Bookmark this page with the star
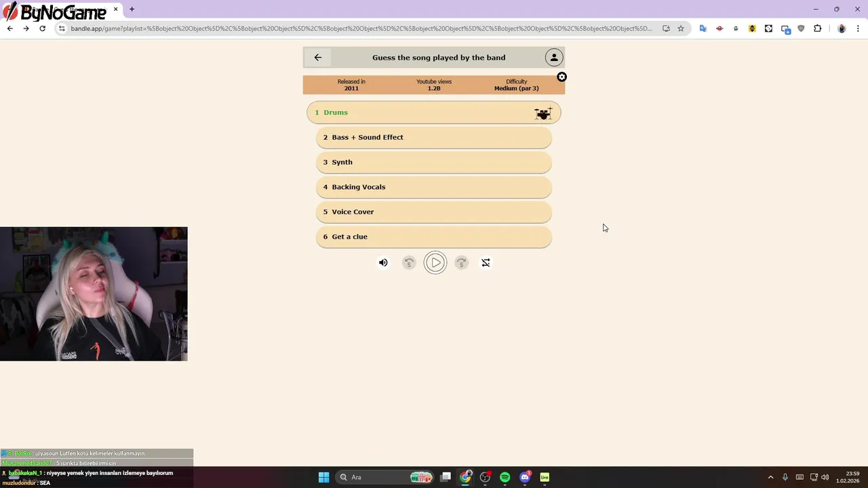Image resolution: width=868 pixels, height=488 pixels. [x=681, y=28]
